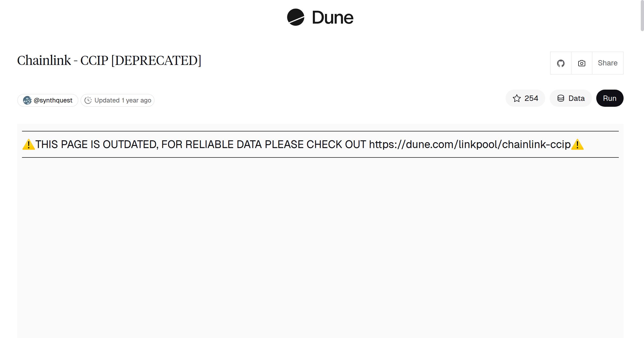Click the leading warning triangle emoji
Screen dimensions: 644x338
(28, 144)
